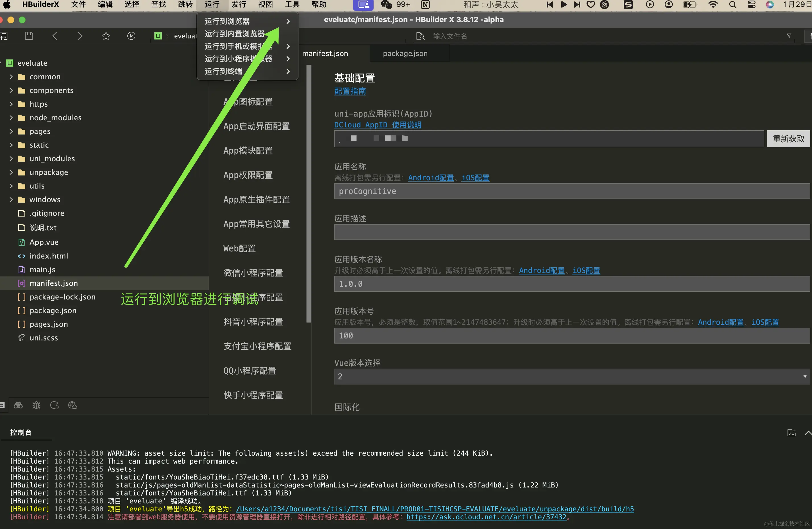The height and width of the screenshot is (529, 812).
Task: Click the filter funnel icon in toolbar
Action: [789, 36]
